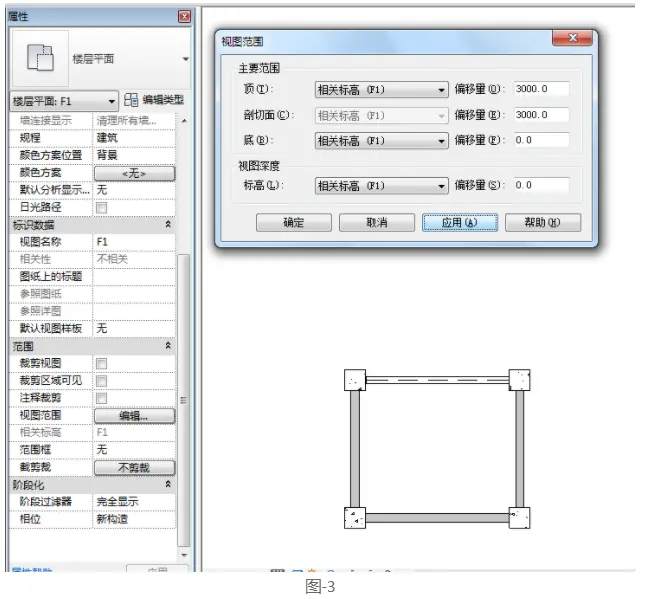
Task: Select the dashed top wall in the plan
Action: (437, 380)
